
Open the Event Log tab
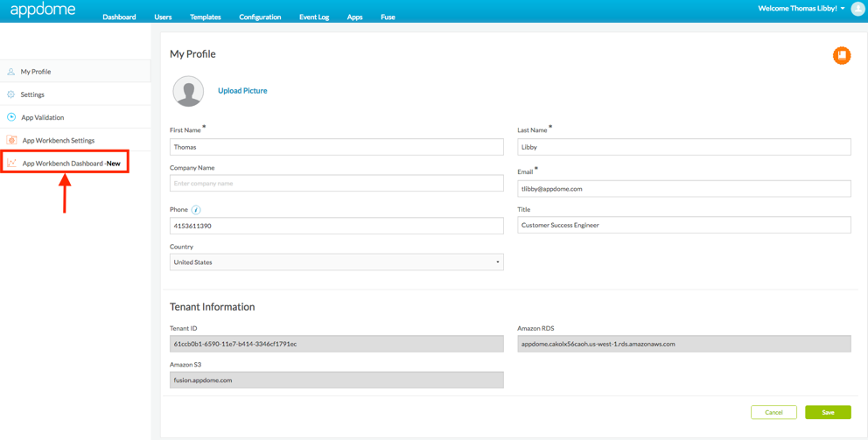click(x=314, y=17)
